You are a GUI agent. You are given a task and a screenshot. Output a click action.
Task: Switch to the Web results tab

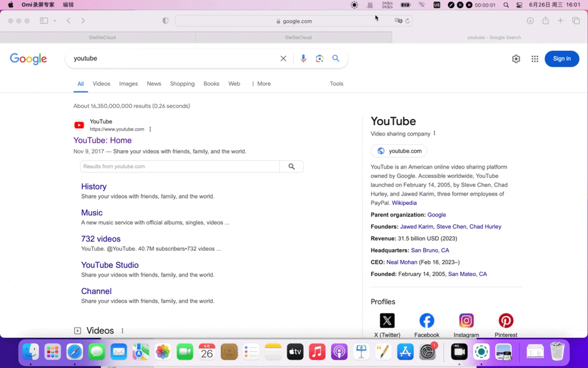click(x=234, y=84)
